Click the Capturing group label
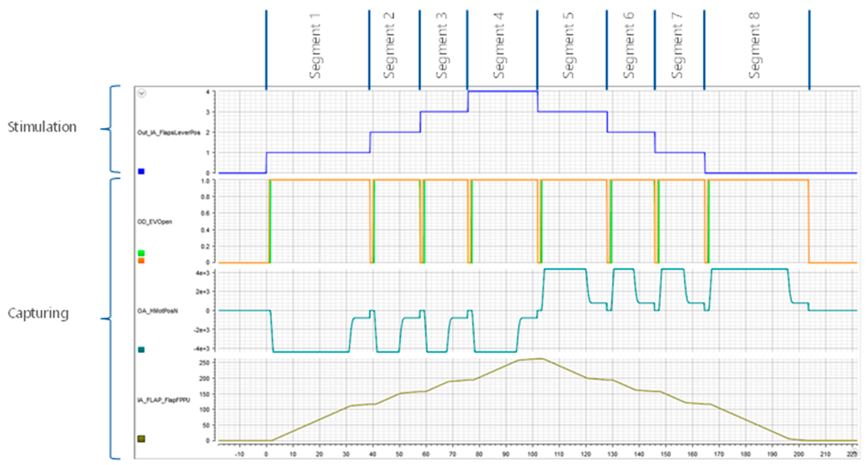 [x=38, y=313]
